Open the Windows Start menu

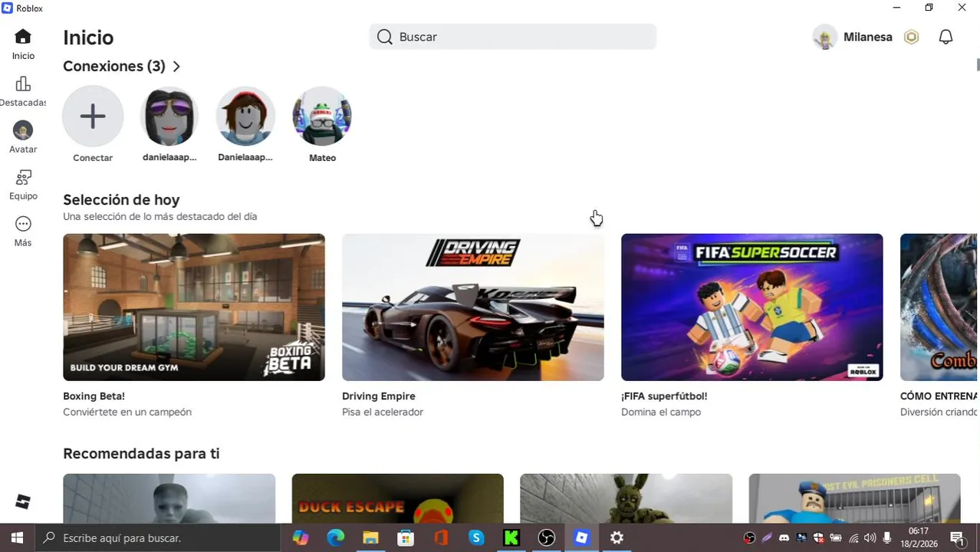tap(17, 538)
